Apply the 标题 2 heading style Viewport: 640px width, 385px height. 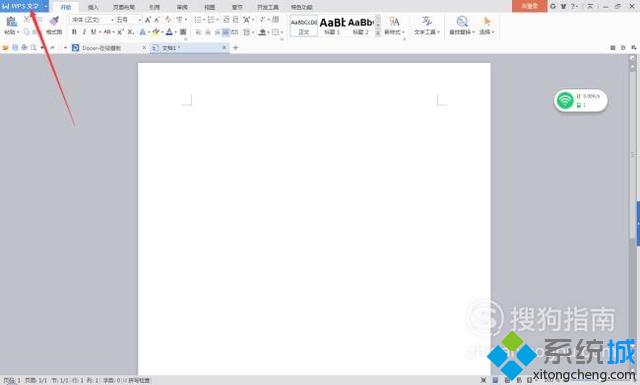click(x=361, y=26)
